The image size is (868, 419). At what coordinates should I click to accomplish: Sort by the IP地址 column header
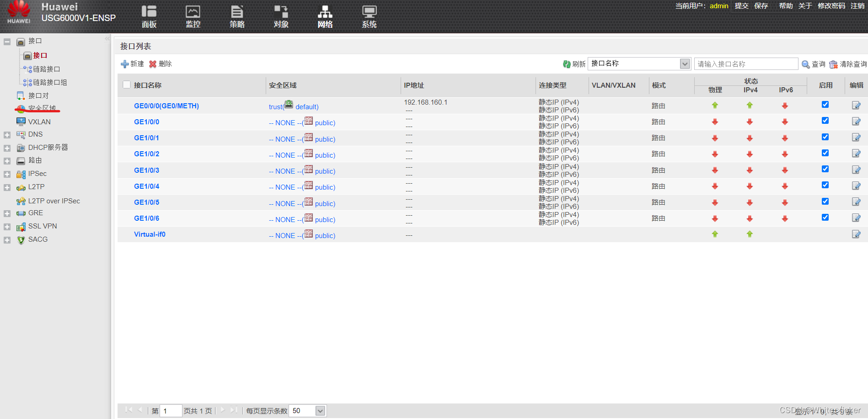414,85
